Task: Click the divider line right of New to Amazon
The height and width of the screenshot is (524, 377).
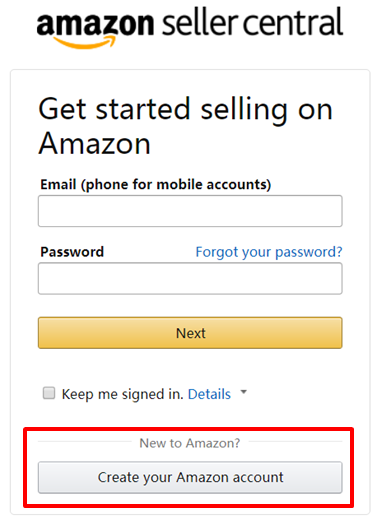Action: click(x=295, y=441)
